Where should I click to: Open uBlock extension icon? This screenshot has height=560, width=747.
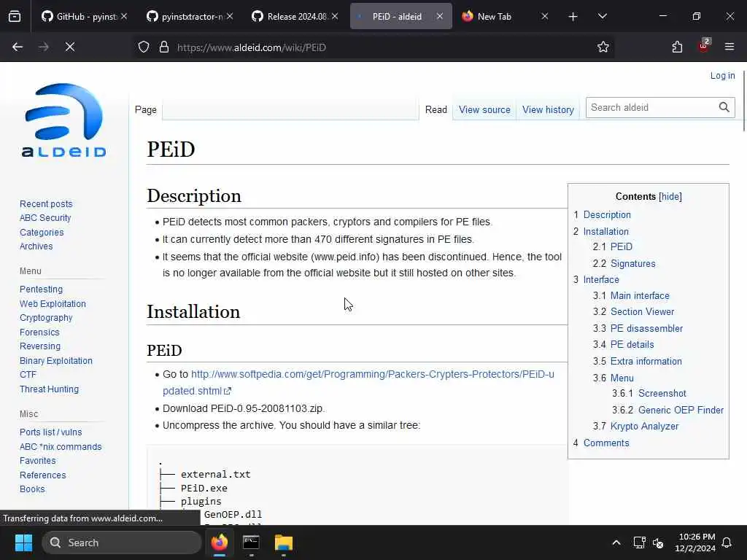704,46
